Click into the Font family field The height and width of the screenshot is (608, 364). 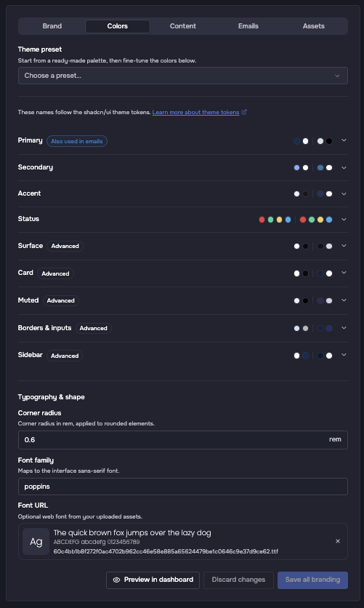183,487
